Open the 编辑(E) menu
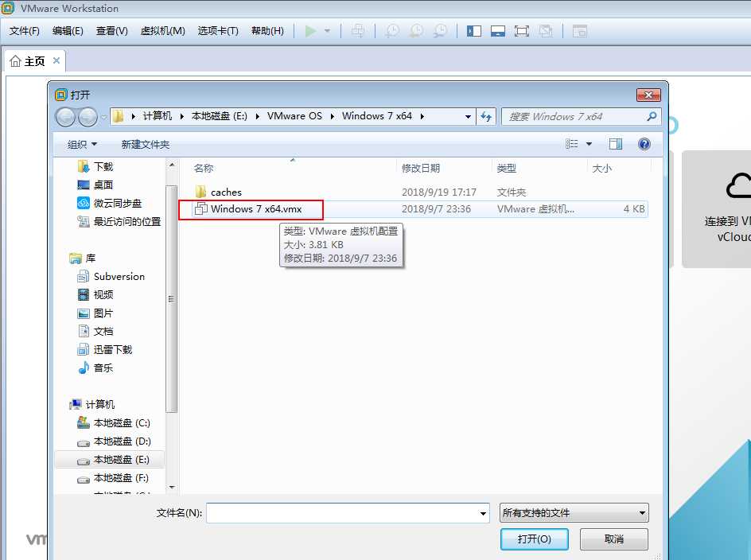 coord(68,31)
